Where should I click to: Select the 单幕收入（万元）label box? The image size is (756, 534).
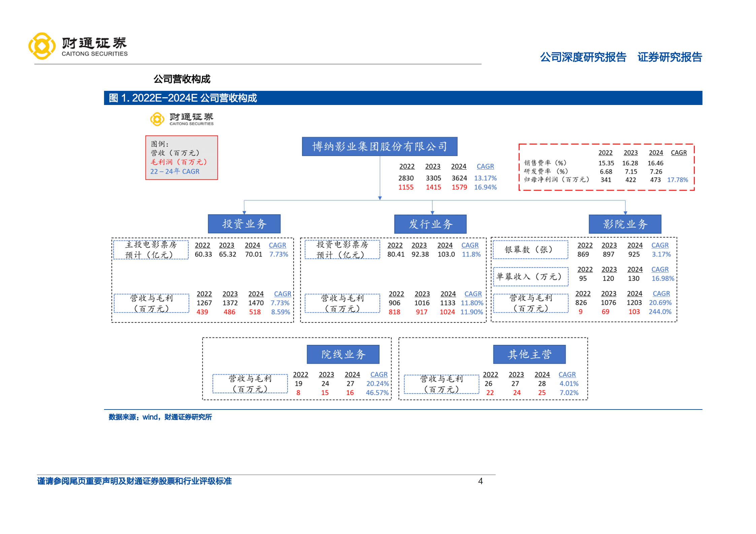pos(531,277)
